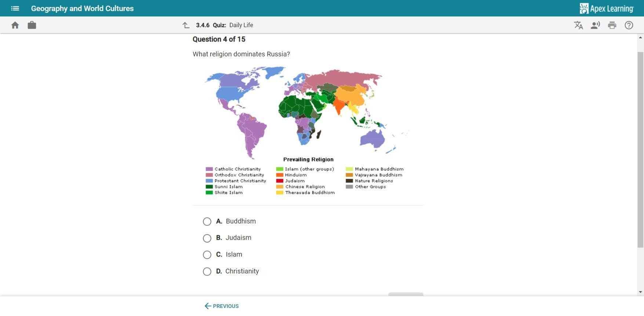Select answer B. Judaism
This screenshot has height=316, width=644.
click(207, 238)
